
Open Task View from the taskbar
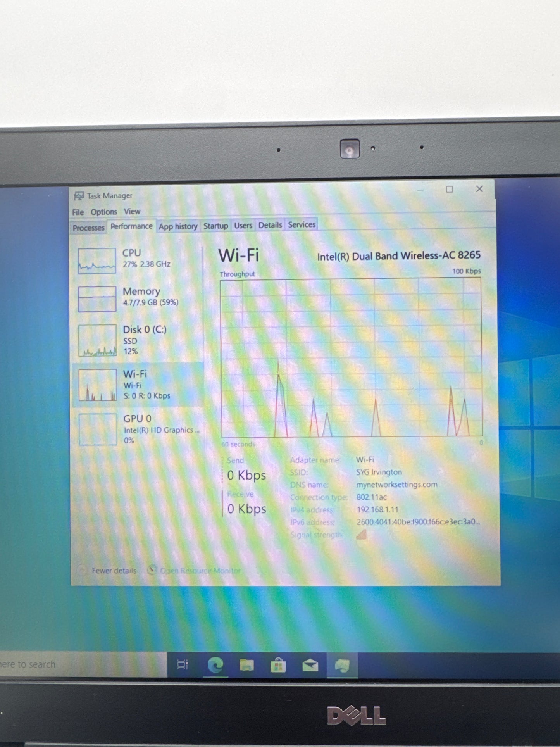(x=183, y=665)
